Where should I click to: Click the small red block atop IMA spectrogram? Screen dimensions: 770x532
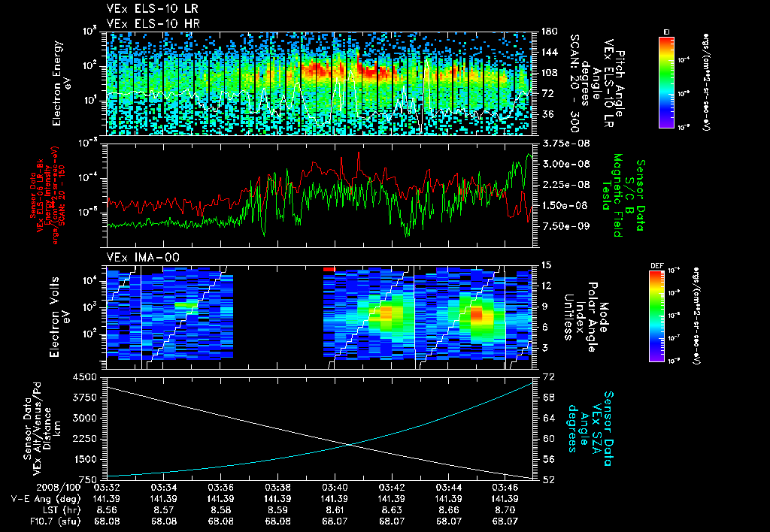coord(329,269)
